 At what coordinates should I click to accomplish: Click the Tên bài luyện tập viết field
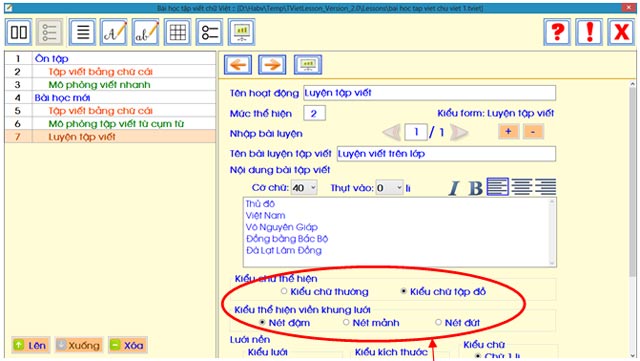tap(446, 154)
